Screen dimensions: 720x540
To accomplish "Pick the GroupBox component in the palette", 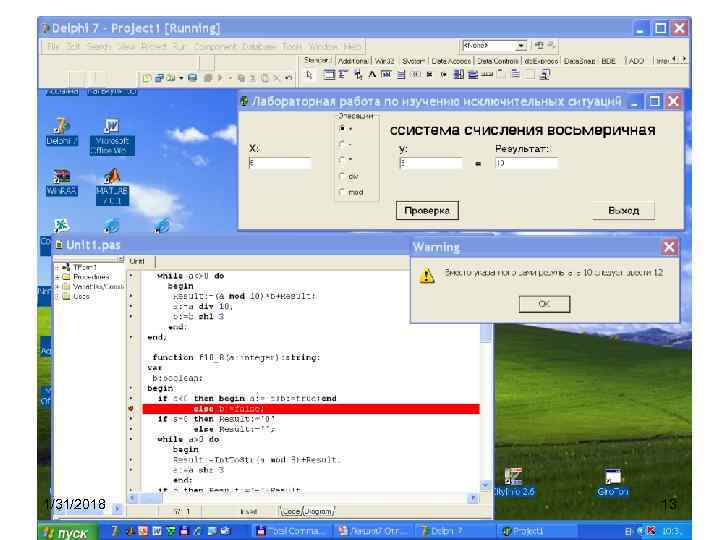I will tap(501, 74).
